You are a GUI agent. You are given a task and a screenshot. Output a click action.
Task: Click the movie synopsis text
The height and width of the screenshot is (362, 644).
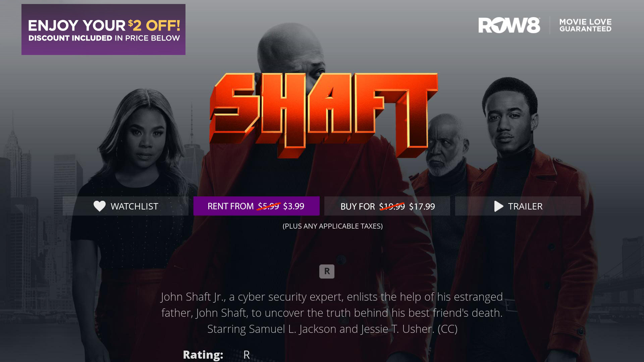click(332, 313)
